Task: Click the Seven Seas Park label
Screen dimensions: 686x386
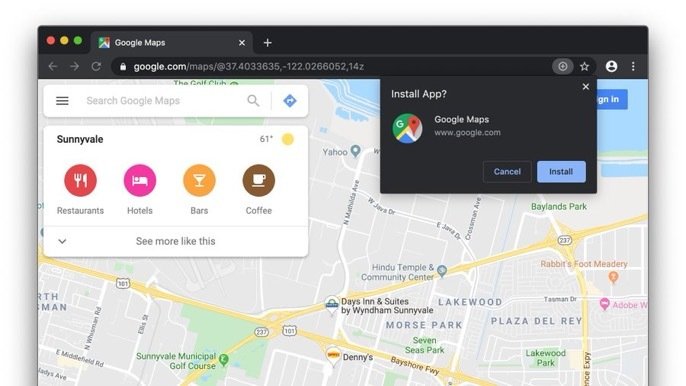Action: click(424, 345)
